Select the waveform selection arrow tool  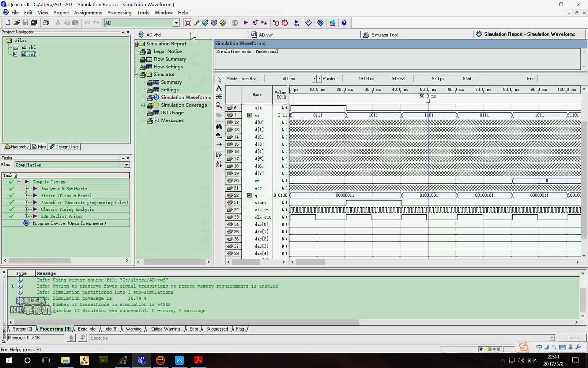coord(219,79)
